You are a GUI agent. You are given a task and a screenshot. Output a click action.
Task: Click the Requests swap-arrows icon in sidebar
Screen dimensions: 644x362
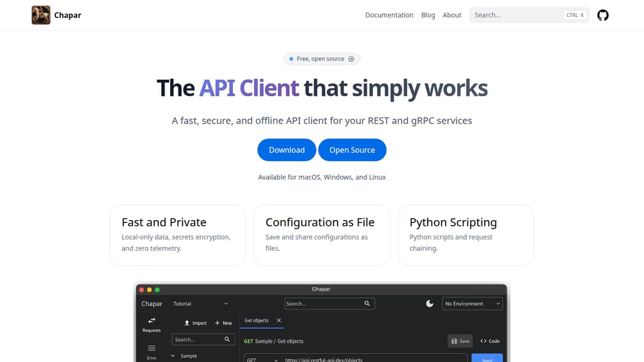(151, 321)
